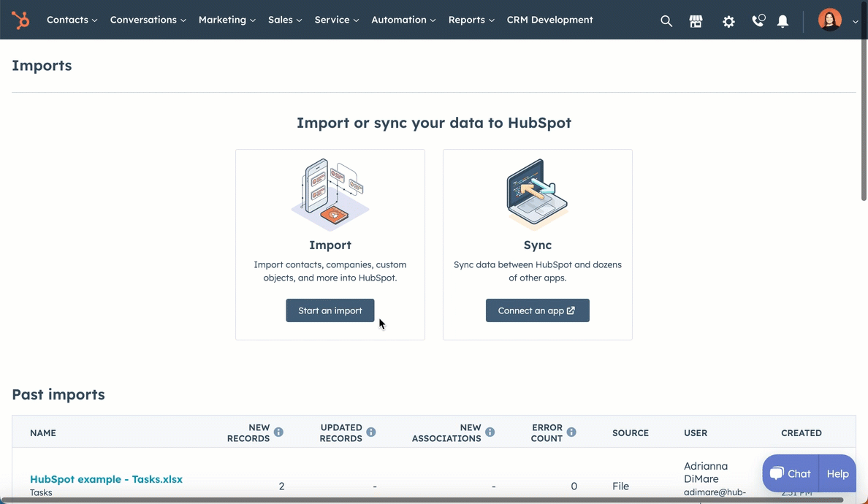Viewport: 868px width, 504px height.
Task: Click the File source cell
Action: tap(620, 486)
